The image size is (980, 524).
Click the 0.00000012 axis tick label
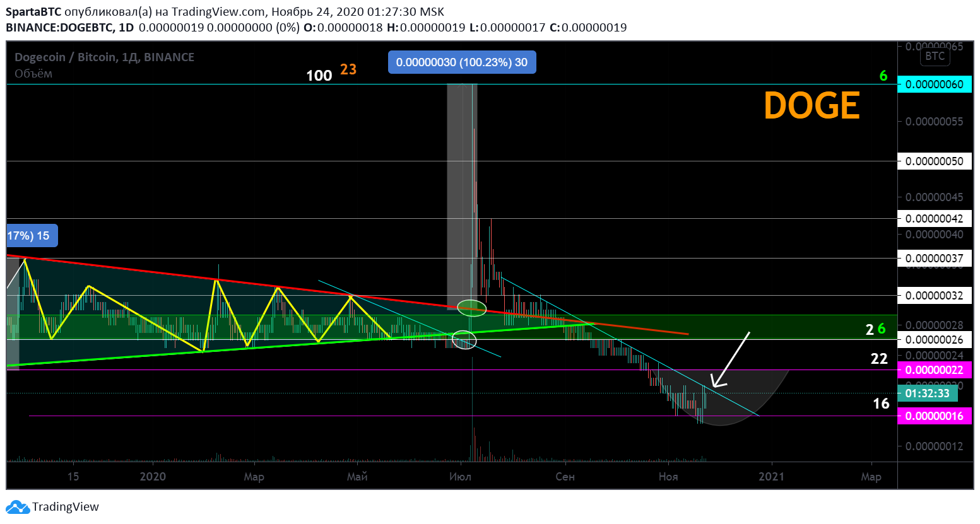(x=934, y=446)
